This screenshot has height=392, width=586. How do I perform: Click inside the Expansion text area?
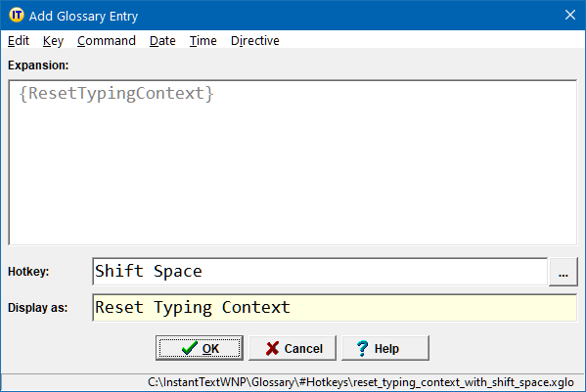pyautogui.click(x=293, y=162)
